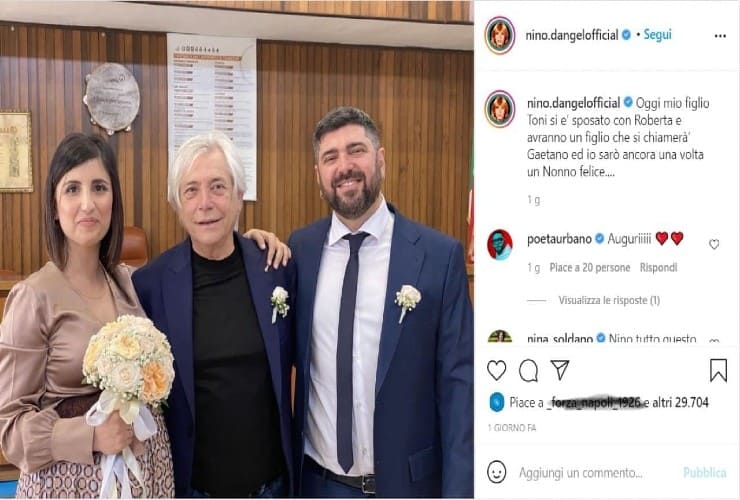View the Piace a 20 persone likes
The image size is (740, 500).
coord(589,268)
